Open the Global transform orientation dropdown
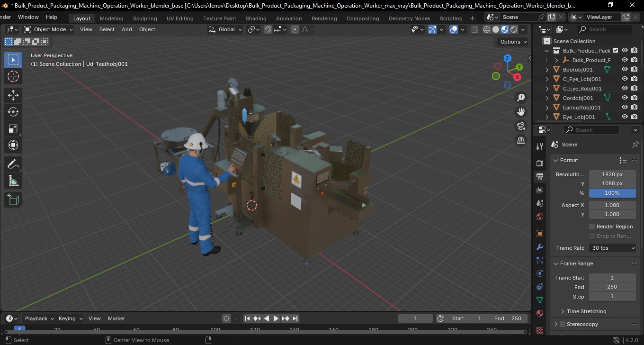 tap(225, 29)
